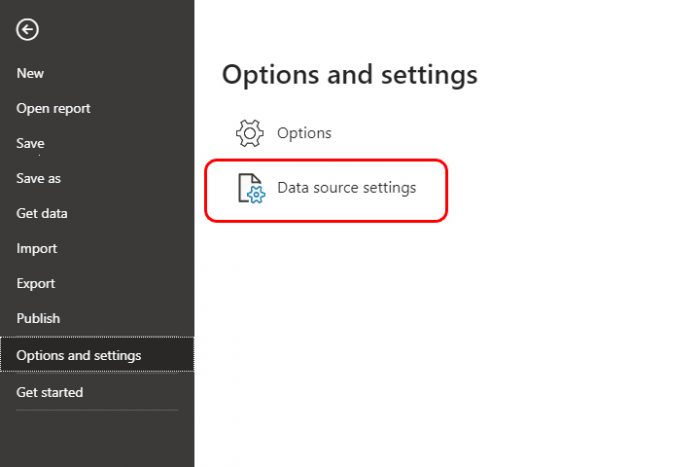Click the Options and settings page heading

point(350,75)
